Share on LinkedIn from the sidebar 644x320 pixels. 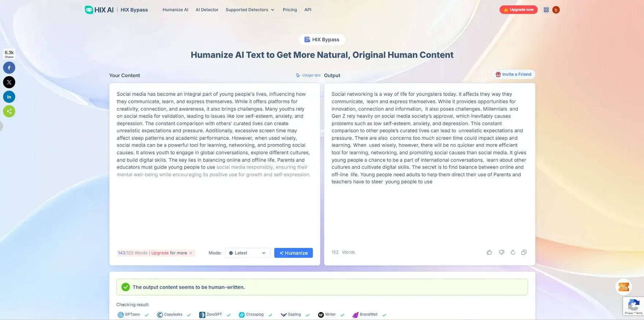[9, 97]
